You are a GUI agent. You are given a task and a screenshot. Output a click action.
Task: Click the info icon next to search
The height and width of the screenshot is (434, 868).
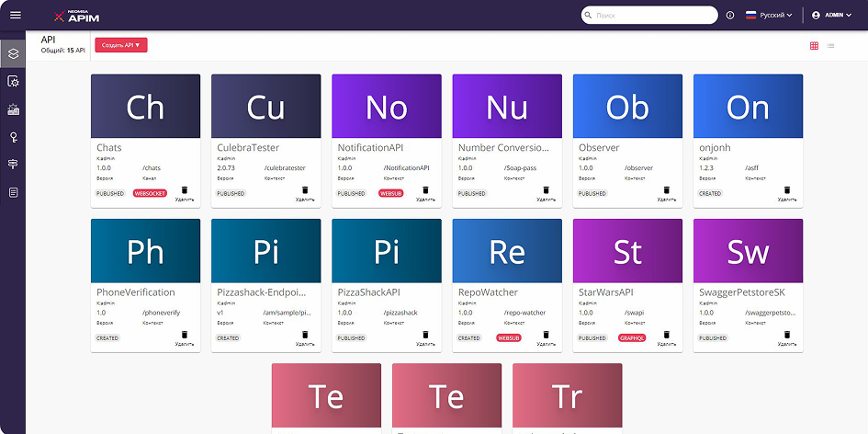(x=730, y=15)
